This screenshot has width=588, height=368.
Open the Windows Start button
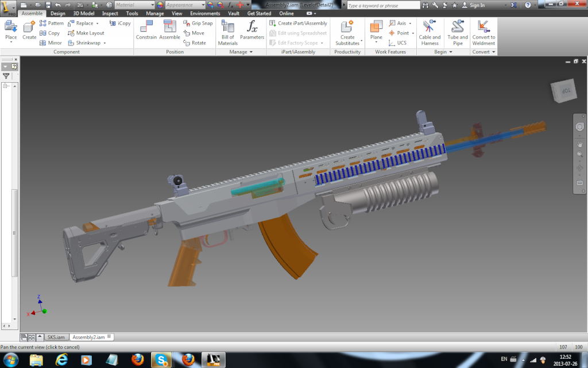click(x=10, y=360)
